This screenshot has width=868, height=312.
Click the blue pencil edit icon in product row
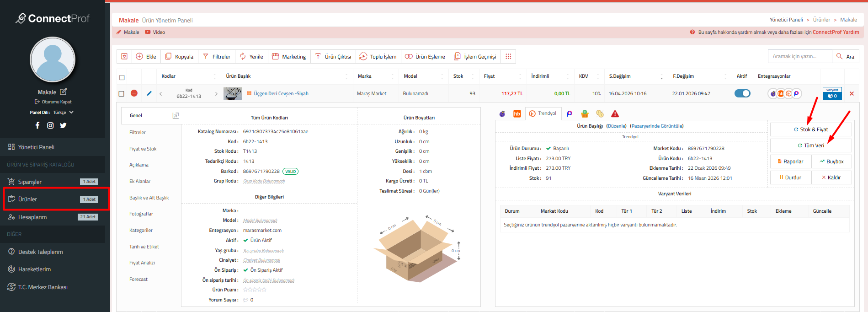(x=149, y=93)
